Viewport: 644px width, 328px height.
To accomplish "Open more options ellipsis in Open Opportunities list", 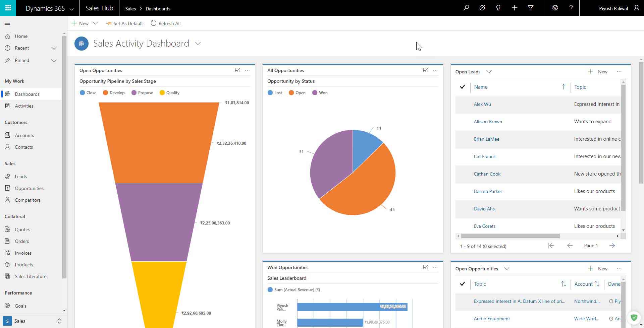I will [x=619, y=268].
